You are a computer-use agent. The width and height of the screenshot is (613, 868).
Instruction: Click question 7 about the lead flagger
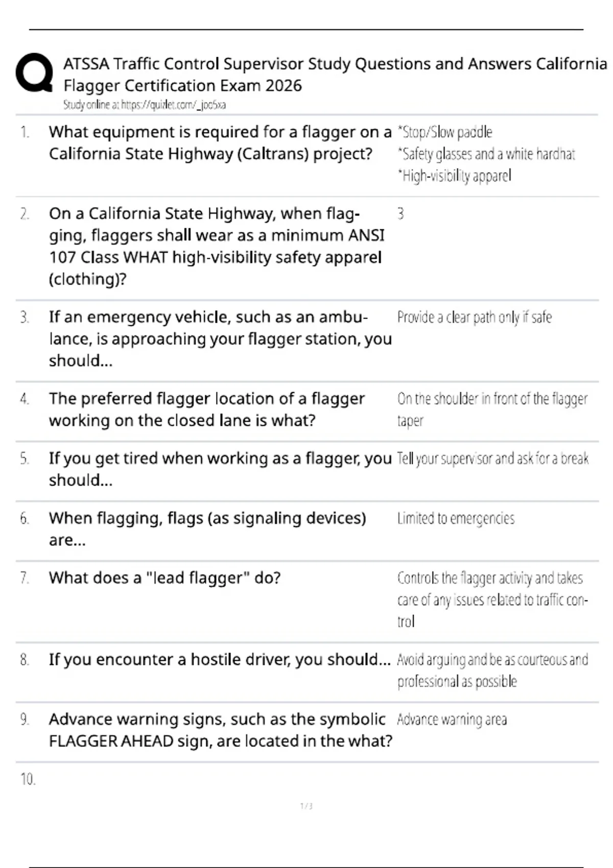pos(164,578)
